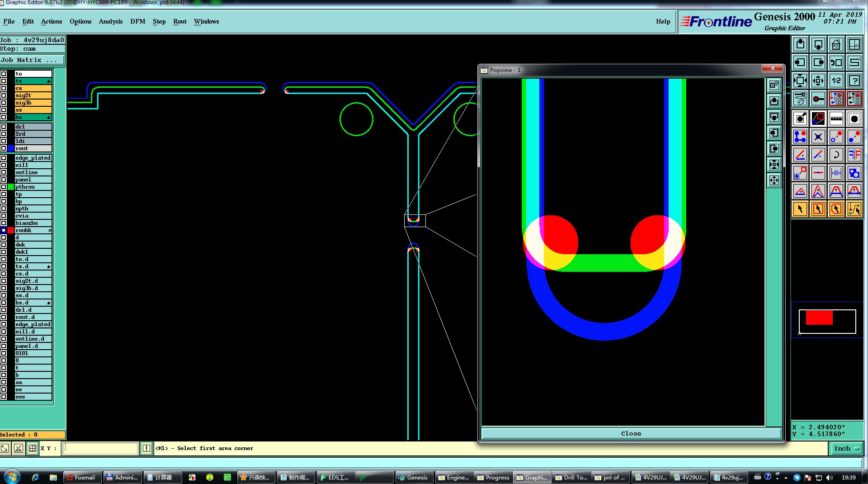Click the mirror F icon
Screen dimensions: 868x484
[x=854, y=155]
